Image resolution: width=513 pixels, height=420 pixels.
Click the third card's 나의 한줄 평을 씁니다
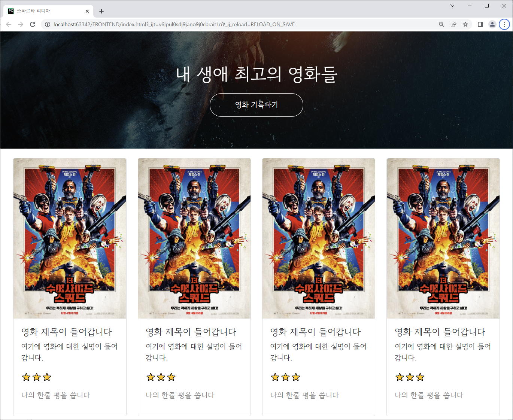click(x=305, y=395)
